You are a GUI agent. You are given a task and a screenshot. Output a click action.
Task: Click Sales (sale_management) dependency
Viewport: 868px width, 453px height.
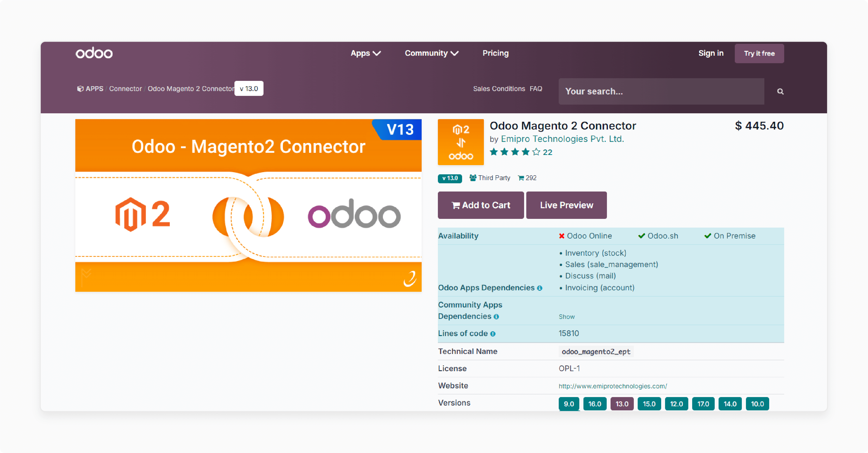pos(611,264)
